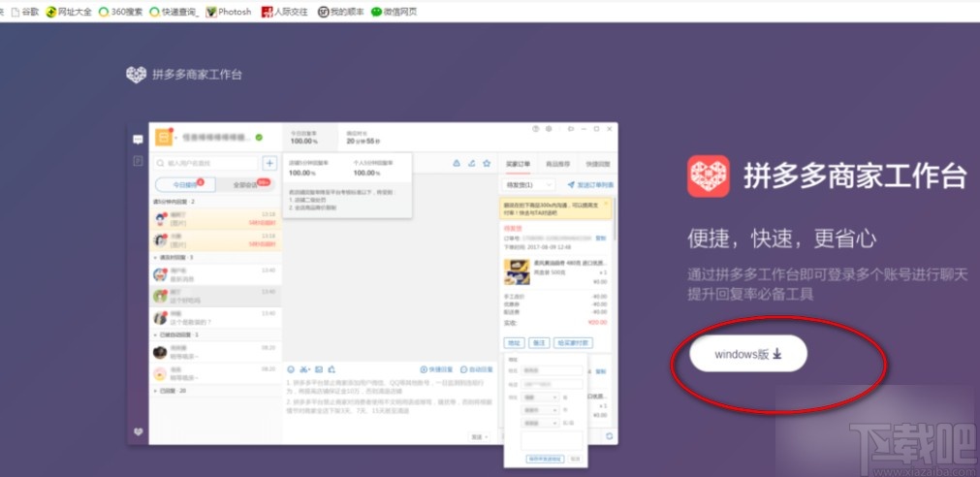This screenshot has width=980, height=477.
Task: Open the 谷歌 bookmark
Action: point(25,12)
